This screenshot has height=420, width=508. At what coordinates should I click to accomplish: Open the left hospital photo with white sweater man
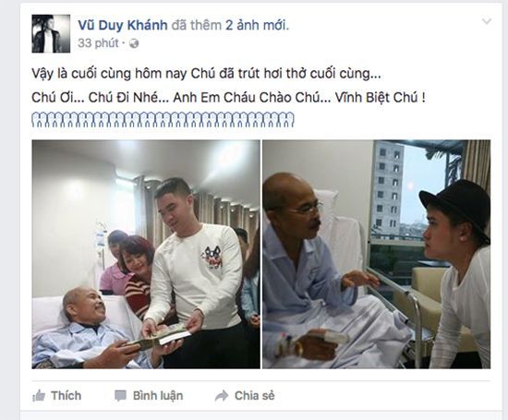[146, 254]
